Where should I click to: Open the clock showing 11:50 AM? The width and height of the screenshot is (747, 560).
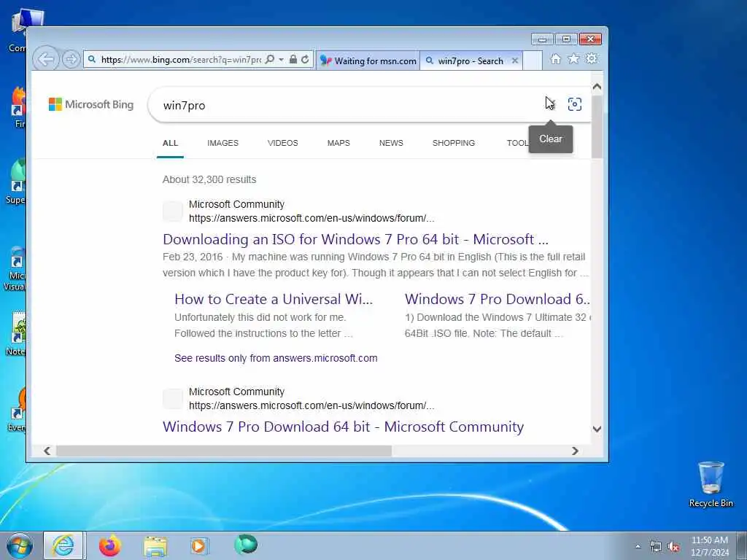point(710,546)
